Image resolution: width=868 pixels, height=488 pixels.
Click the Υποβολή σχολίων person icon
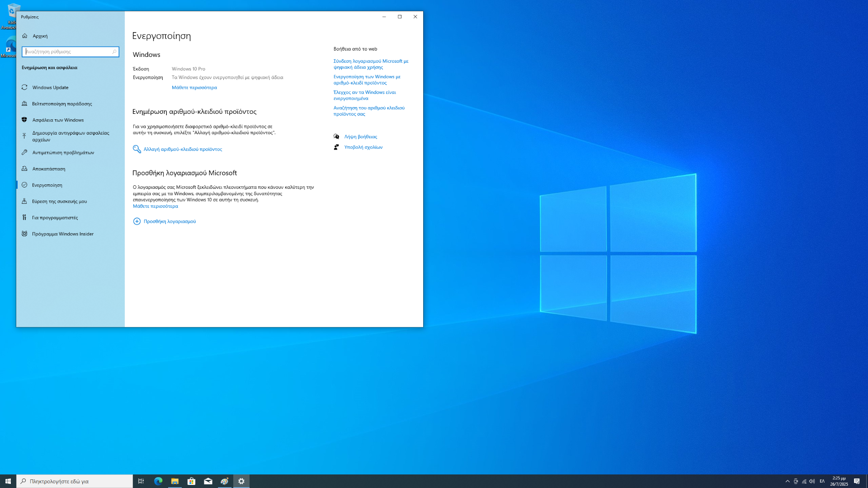[336, 147]
